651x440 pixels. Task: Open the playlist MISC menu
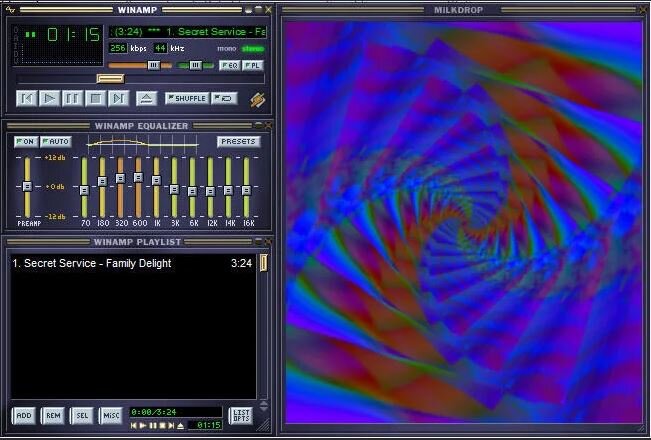click(111, 416)
